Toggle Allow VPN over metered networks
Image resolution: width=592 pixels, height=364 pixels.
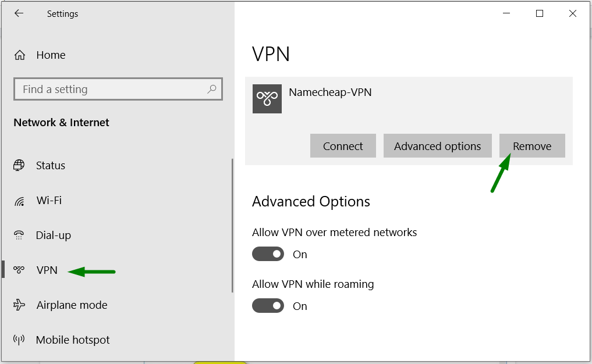point(268,254)
